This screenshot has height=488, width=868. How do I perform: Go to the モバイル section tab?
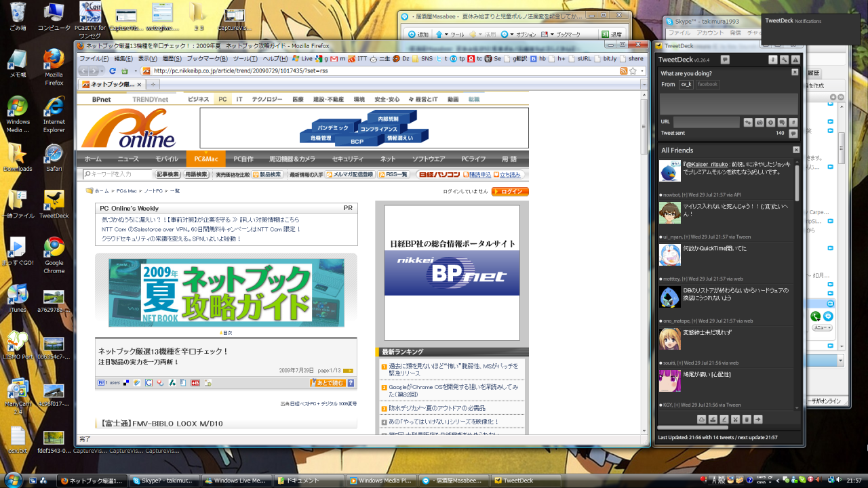(x=167, y=159)
